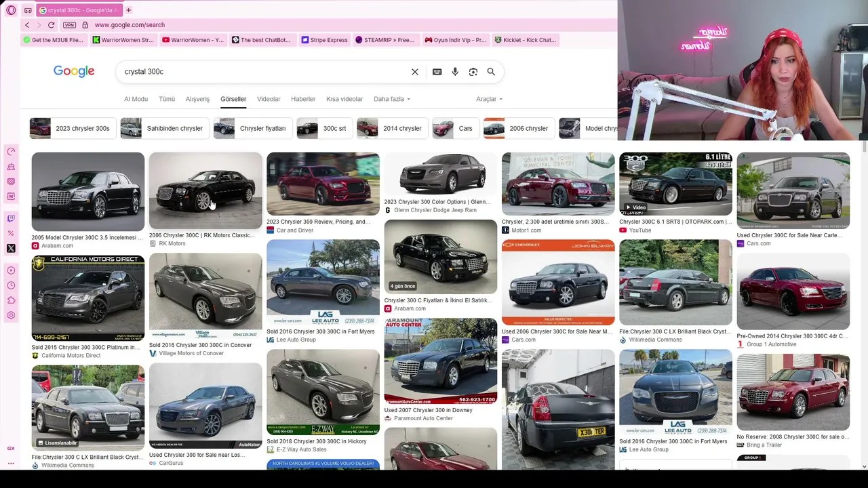The width and height of the screenshot is (868, 488).
Task: Go forward to the next page
Action: tap(39, 25)
